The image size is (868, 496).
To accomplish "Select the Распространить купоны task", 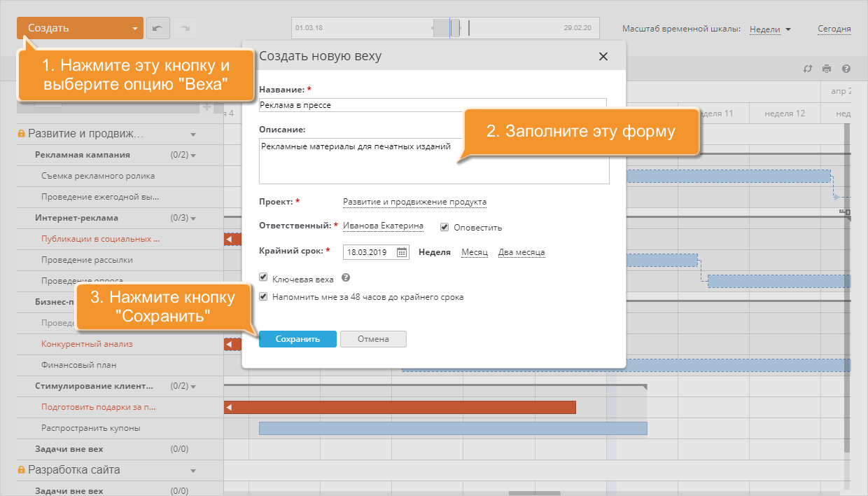I will pyautogui.click(x=91, y=428).
